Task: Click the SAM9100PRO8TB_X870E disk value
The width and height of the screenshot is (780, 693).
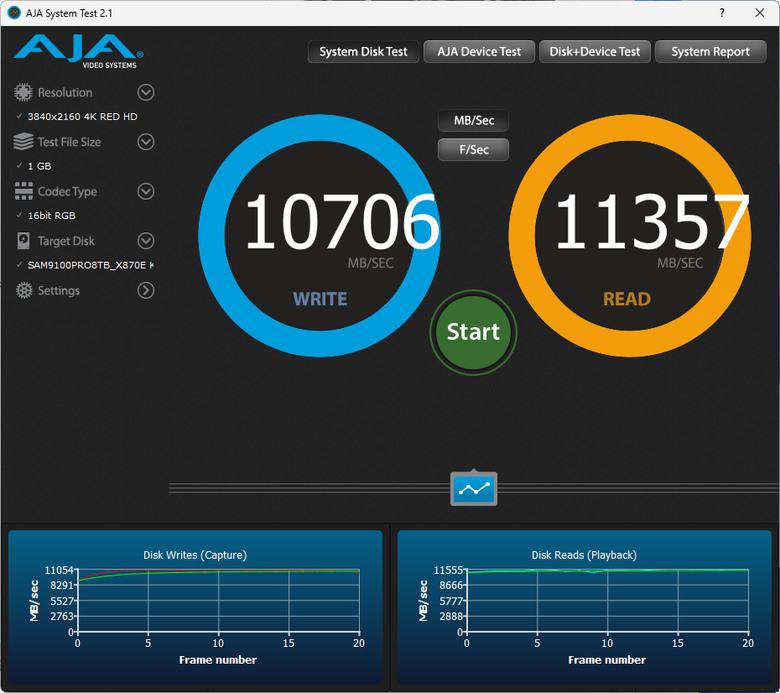Action: coord(91,265)
